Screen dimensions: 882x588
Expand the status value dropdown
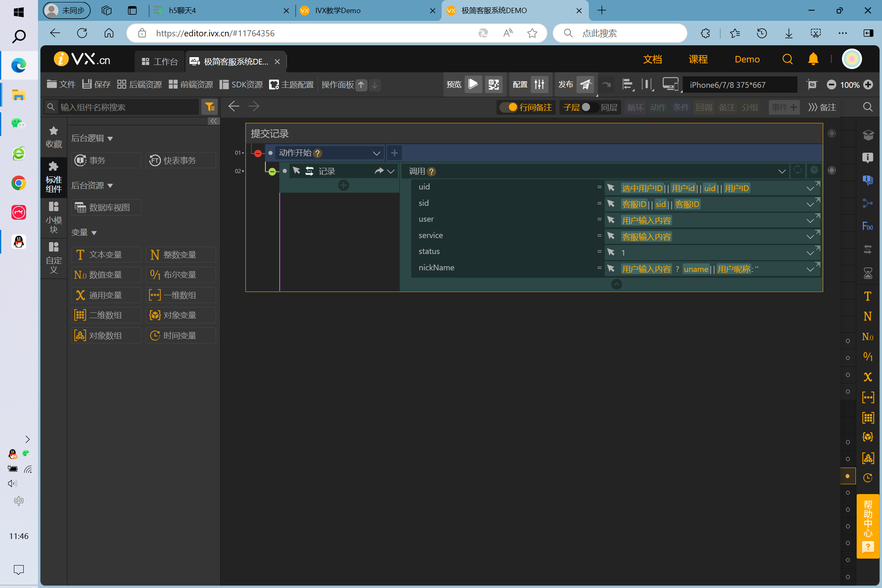pos(810,253)
